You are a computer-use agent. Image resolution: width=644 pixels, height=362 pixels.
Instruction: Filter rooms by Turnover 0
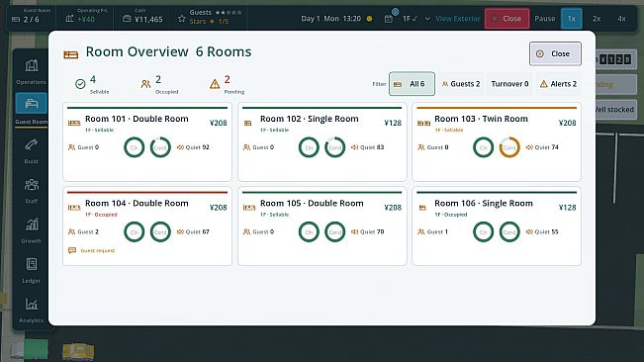pos(509,84)
